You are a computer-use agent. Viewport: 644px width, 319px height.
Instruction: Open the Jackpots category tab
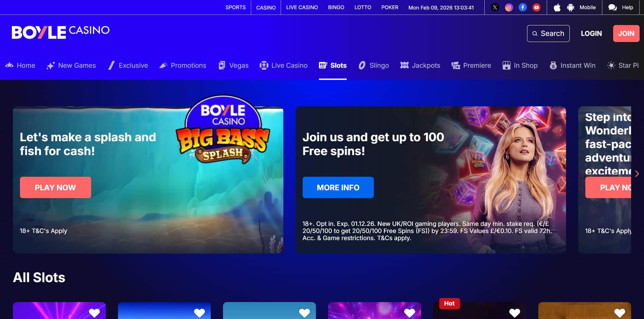[x=420, y=65]
